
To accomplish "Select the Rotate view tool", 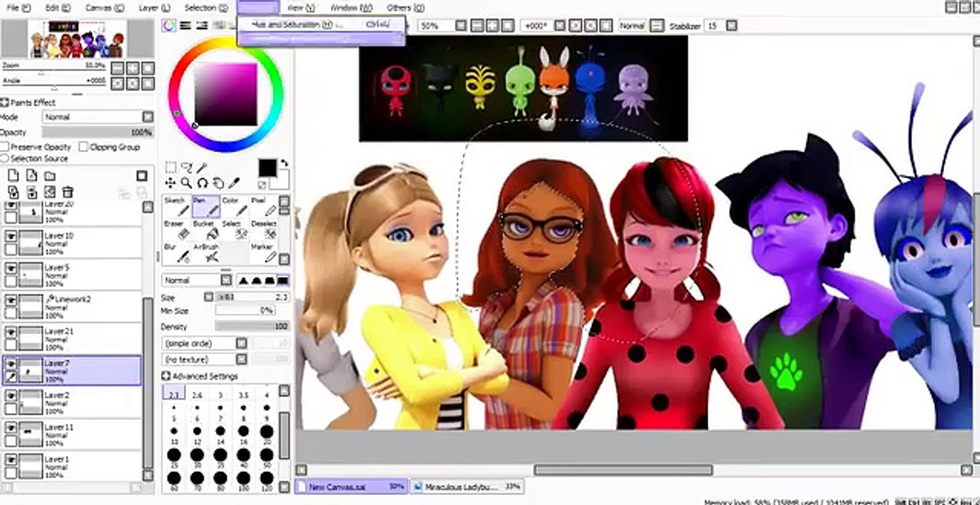I will point(202,183).
